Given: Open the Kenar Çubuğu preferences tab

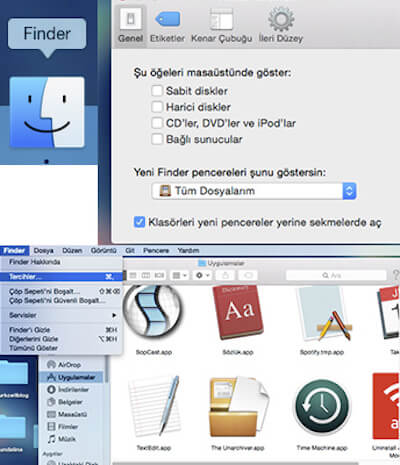Looking at the screenshot, I should coord(221,25).
